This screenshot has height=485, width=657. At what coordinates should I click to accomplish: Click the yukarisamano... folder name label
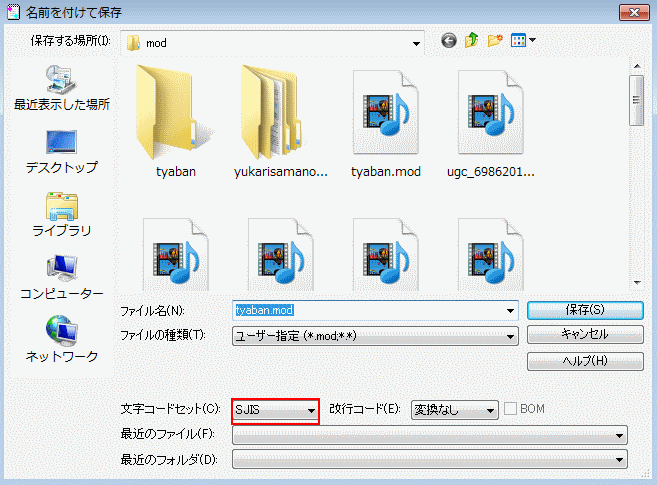(x=280, y=172)
